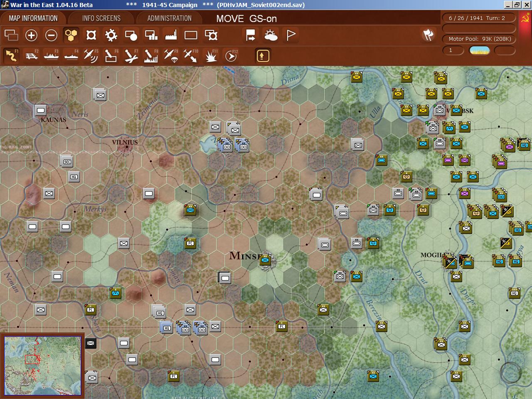
Task: Click the minimap overview thumbnail
Action: pyautogui.click(x=42, y=366)
